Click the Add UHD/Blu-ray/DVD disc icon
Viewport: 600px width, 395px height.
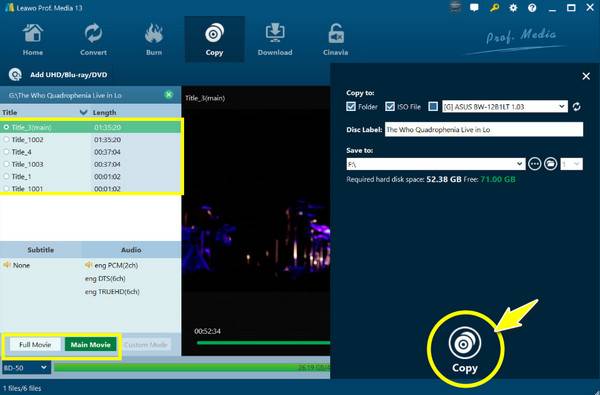click(x=15, y=75)
